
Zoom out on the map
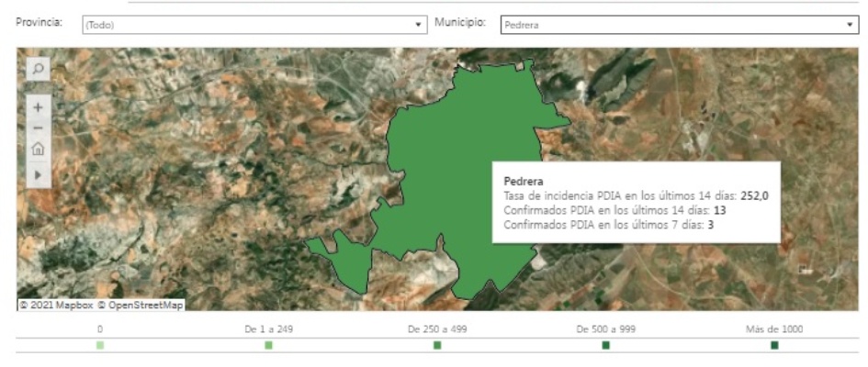pyautogui.click(x=38, y=128)
